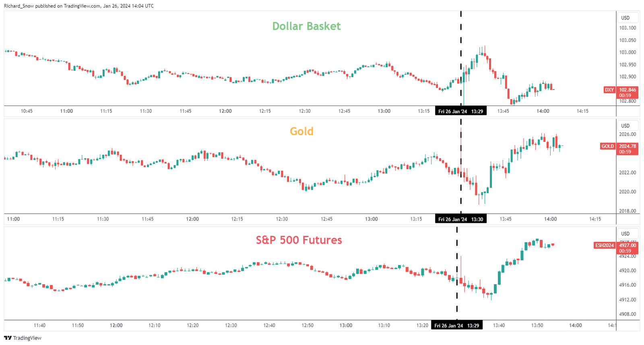Select the Gold 2024.78 price label
Viewport: 644px width, 345px height.
coord(627,146)
